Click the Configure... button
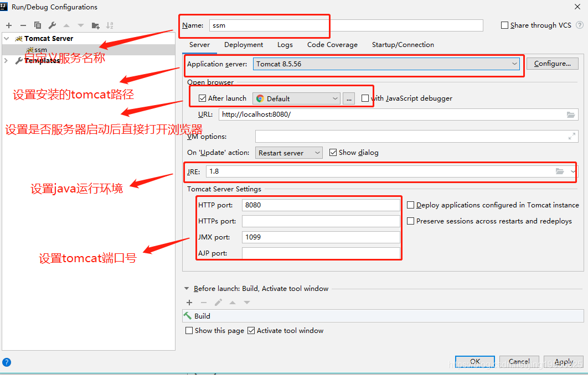 coord(553,64)
